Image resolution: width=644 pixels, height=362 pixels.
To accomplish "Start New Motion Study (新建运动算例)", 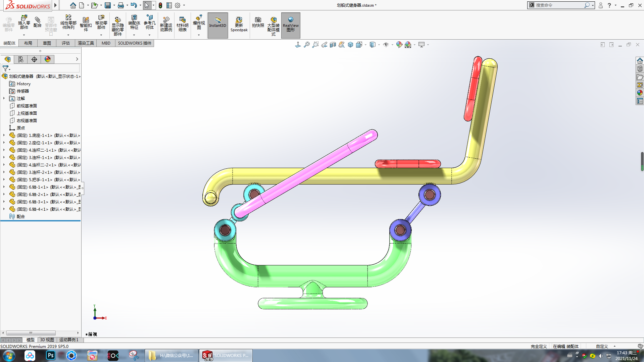I will point(166,24).
